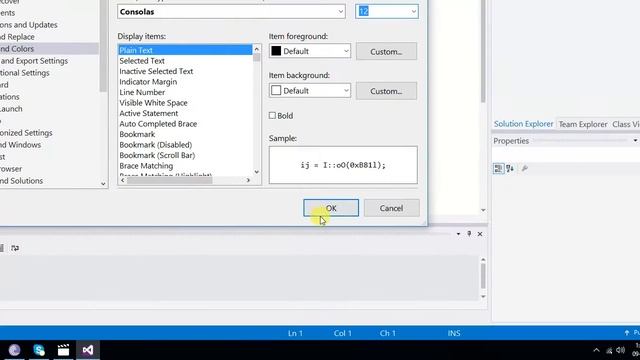The image size is (640, 360).
Task: Open the Output window position dropdown arrow
Action: point(458,234)
